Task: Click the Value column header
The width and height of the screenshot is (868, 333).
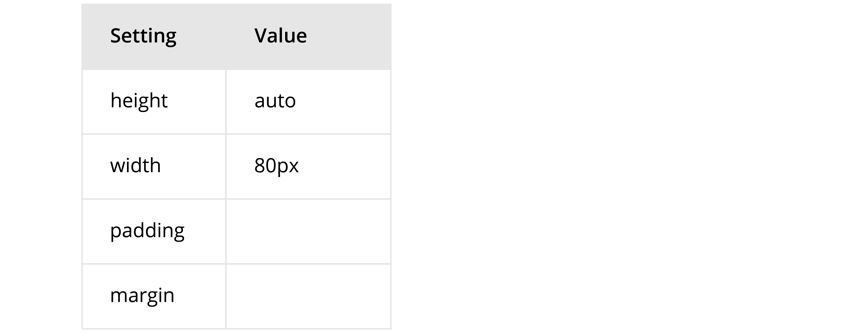Action: [x=308, y=36]
